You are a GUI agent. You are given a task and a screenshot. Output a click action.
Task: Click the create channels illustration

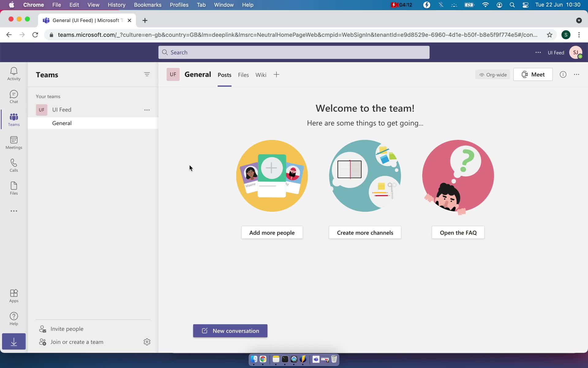click(365, 176)
